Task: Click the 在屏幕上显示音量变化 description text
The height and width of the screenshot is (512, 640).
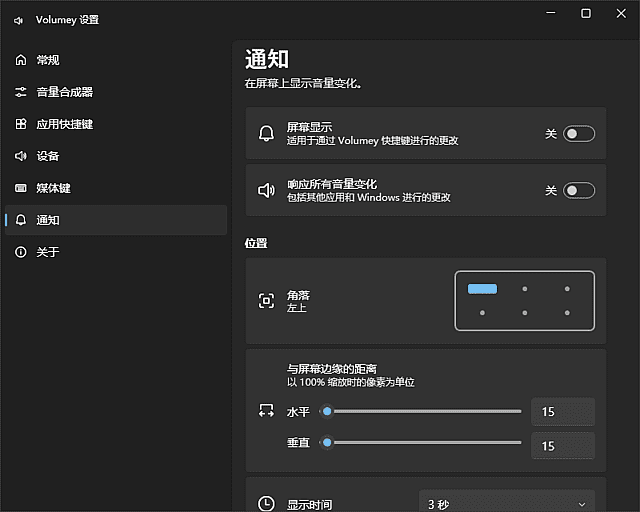Action: tap(302, 83)
